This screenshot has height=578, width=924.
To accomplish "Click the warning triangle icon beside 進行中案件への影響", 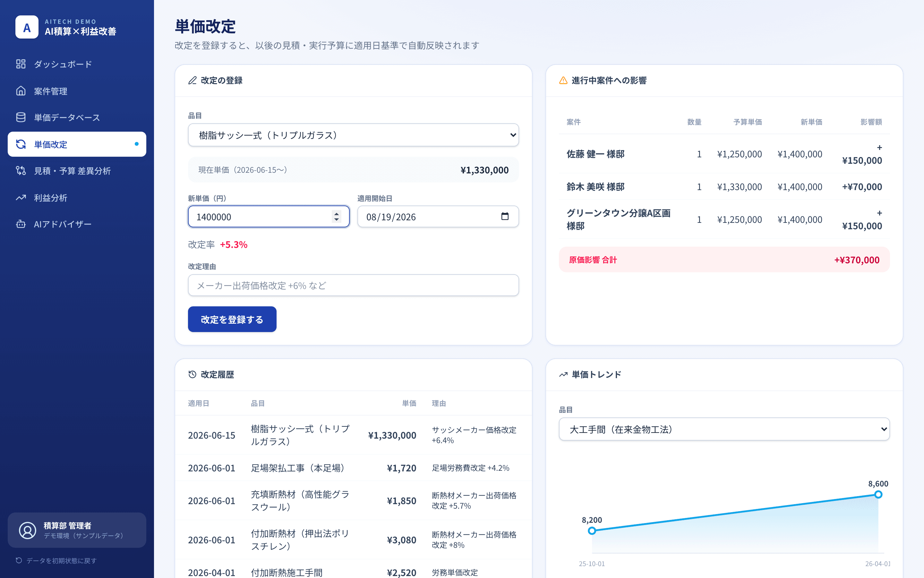I will [x=563, y=80].
